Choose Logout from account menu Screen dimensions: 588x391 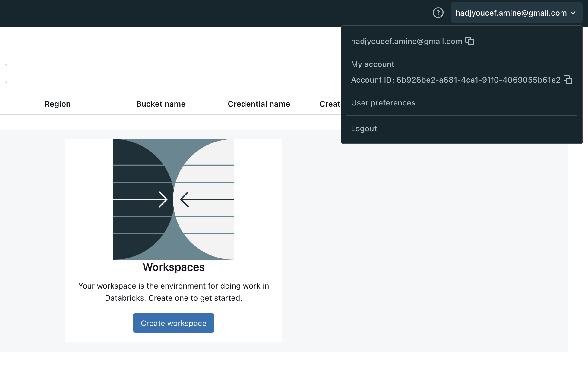(364, 129)
